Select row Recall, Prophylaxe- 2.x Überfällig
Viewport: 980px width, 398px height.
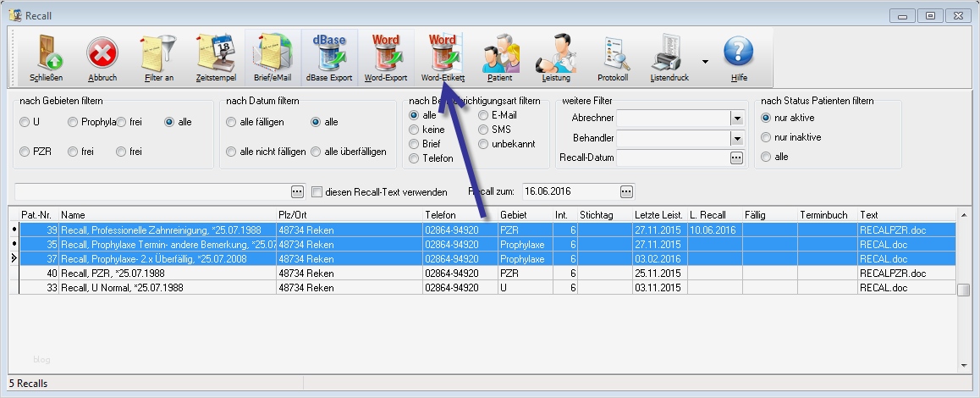click(487, 258)
